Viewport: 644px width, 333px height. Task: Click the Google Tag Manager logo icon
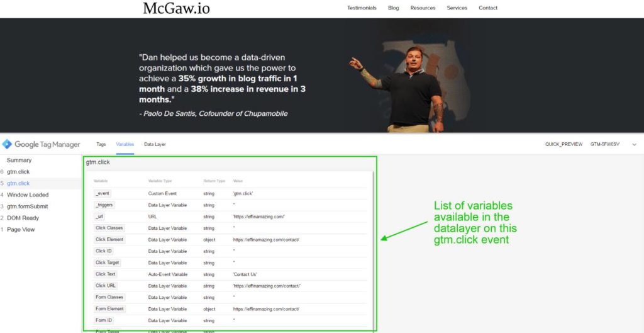pos(7,144)
